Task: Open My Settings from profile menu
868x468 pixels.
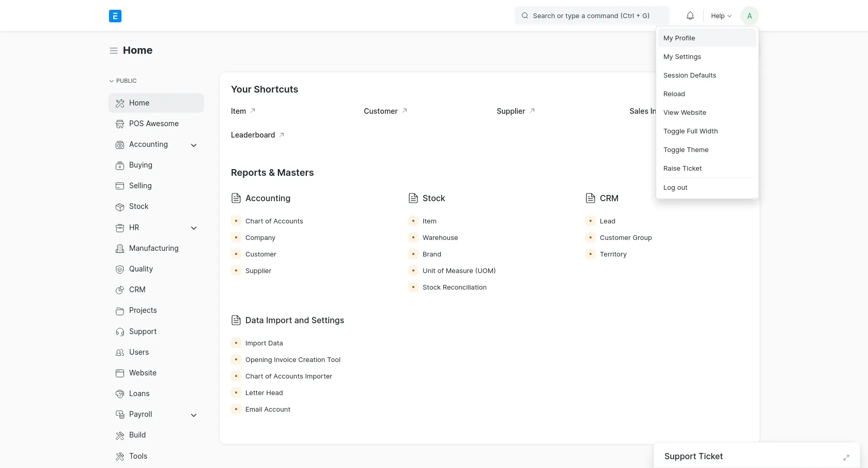Action: pos(682,56)
